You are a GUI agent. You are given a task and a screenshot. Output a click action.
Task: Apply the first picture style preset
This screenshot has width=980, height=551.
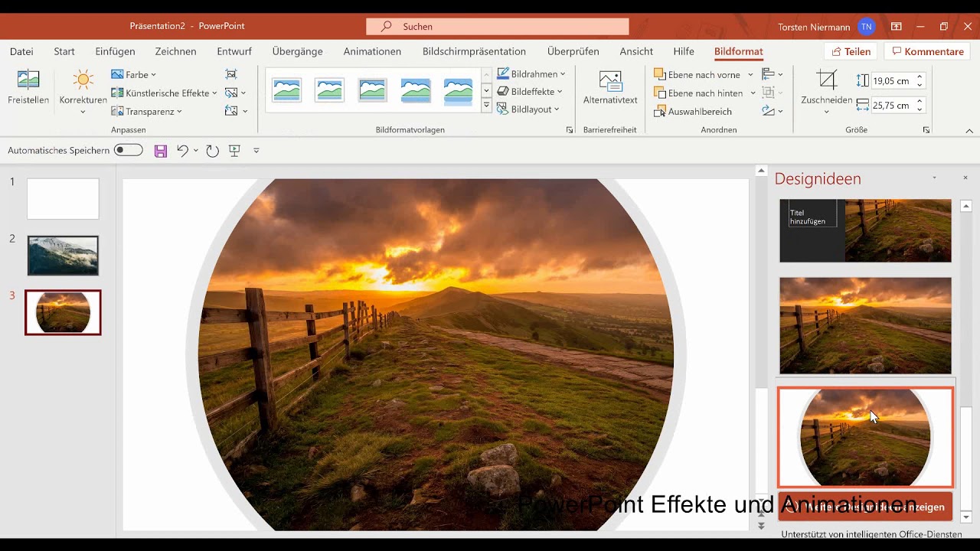click(287, 90)
